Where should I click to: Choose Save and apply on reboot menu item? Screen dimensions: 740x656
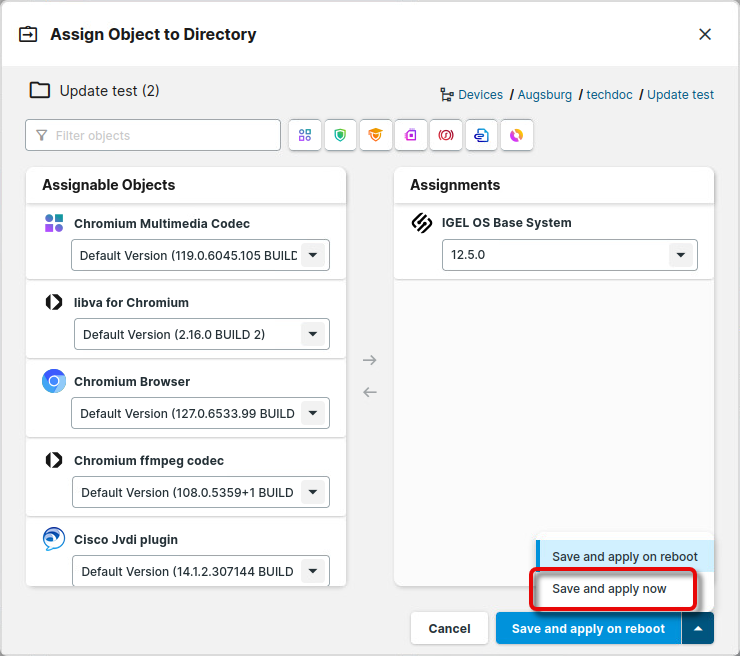click(625, 557)
